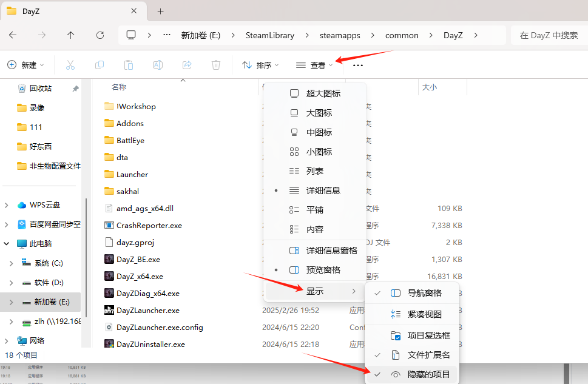Select DayZLauncher.exe.config file icon
588x384 pixels.
point(109,328)
